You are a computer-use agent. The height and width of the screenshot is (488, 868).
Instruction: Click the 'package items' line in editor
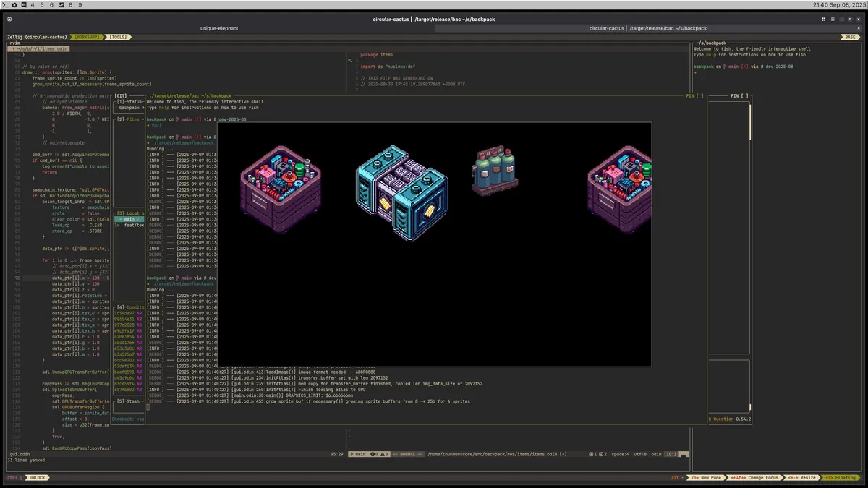377,54
